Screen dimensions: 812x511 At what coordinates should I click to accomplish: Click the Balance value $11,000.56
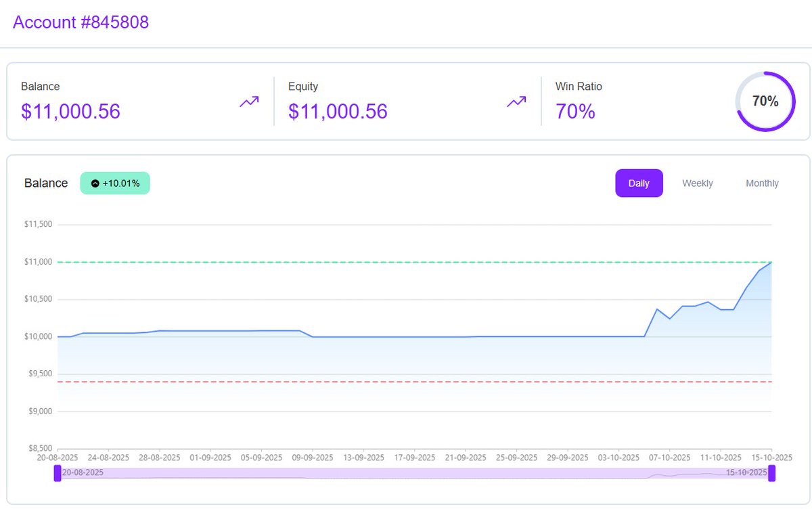pyautogui.click(x=70, y=111)
